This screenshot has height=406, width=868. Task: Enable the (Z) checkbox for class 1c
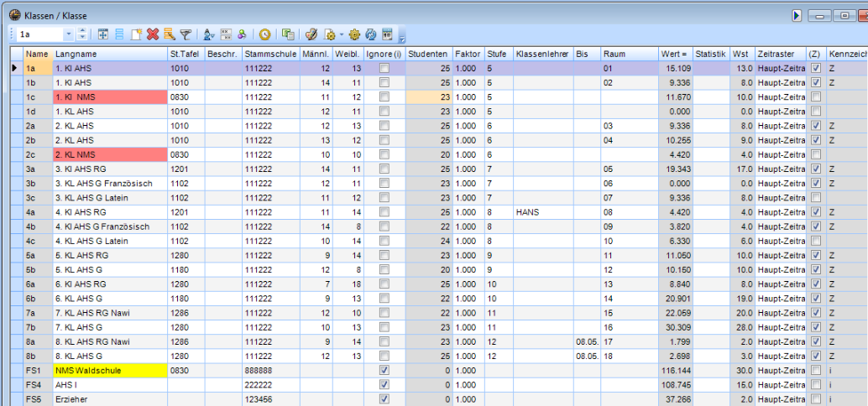(815, 98)
